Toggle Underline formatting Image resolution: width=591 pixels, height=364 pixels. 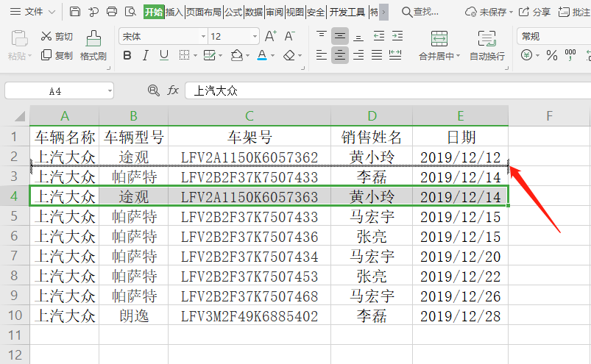(x=163, y=56)
